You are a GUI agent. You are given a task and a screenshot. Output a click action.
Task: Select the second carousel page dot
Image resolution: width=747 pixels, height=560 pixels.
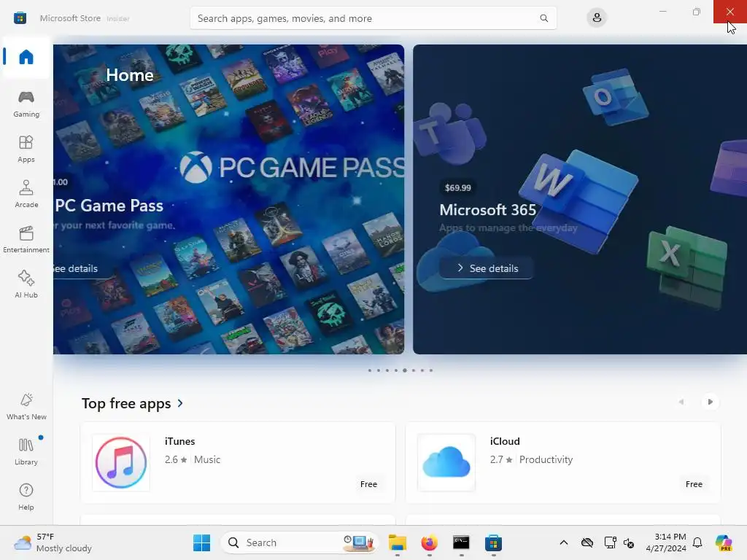coord(379,370)
